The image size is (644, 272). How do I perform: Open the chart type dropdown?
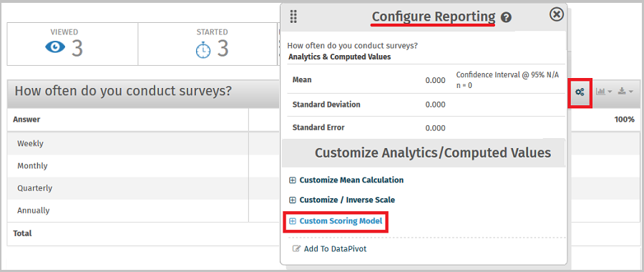click(x=604, y=92)
